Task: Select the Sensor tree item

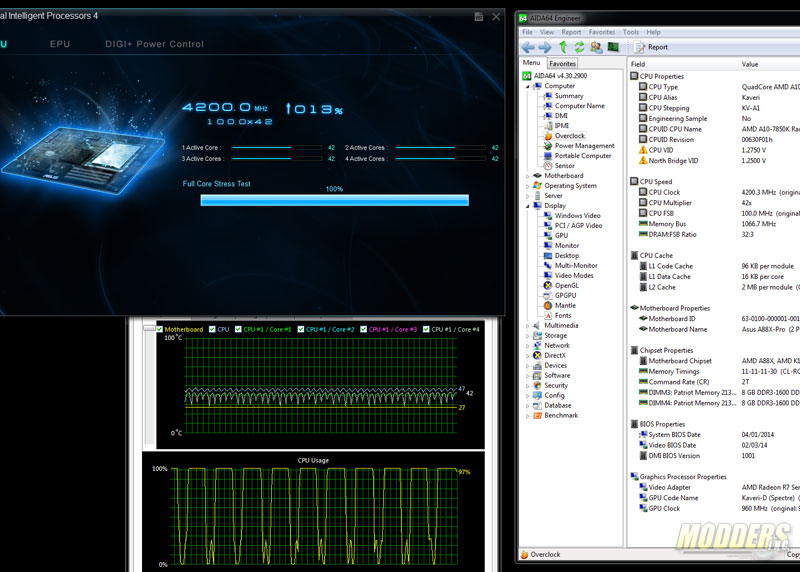Action: click(x=565, y=166)
